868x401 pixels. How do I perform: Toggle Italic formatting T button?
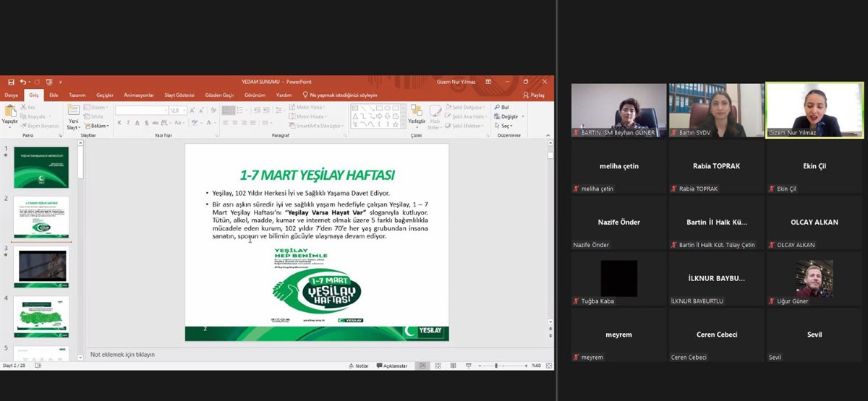coord(129,124)
